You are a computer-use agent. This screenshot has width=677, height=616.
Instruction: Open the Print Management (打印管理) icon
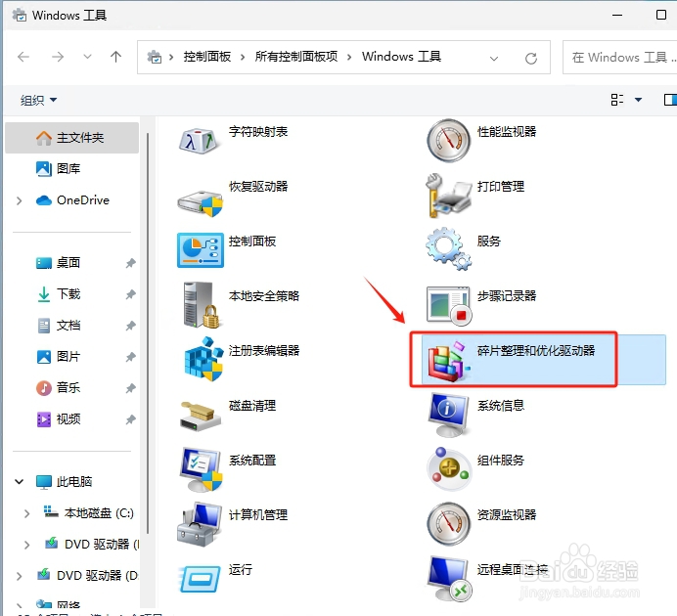448,196
